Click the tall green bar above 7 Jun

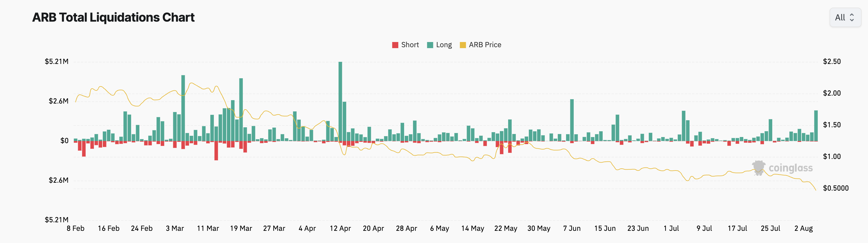click(x=572, y=120)
